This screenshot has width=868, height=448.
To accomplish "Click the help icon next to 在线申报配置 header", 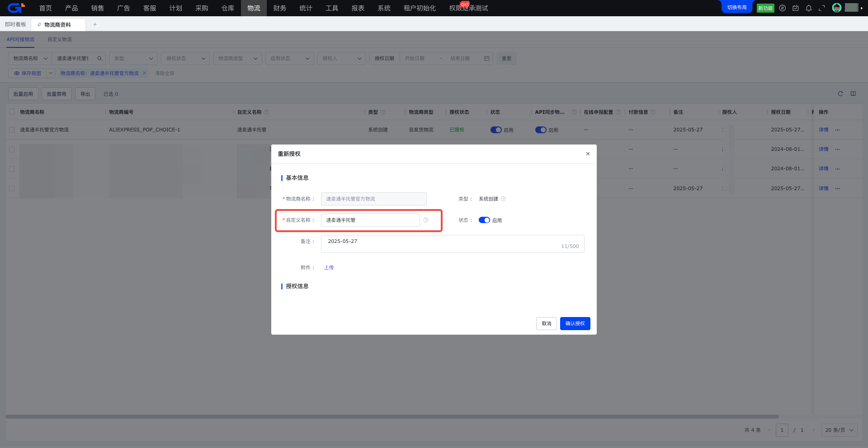I will coord(618,112).
